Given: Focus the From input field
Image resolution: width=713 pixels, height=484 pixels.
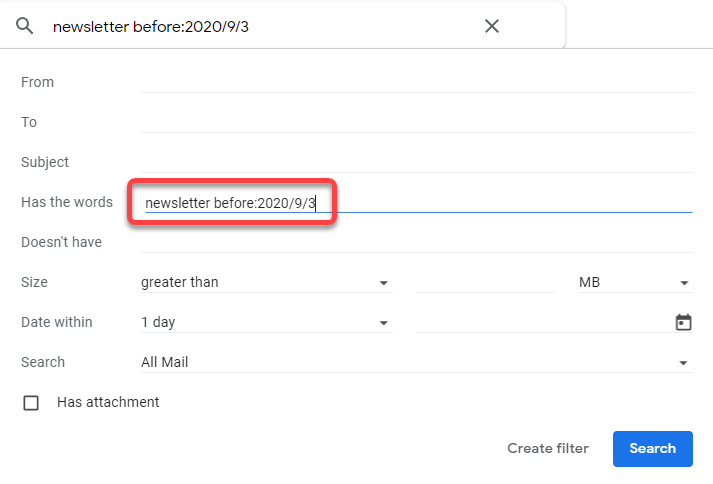Looking at the screenshot, I should pyautogui.click(x=416, y=82).
